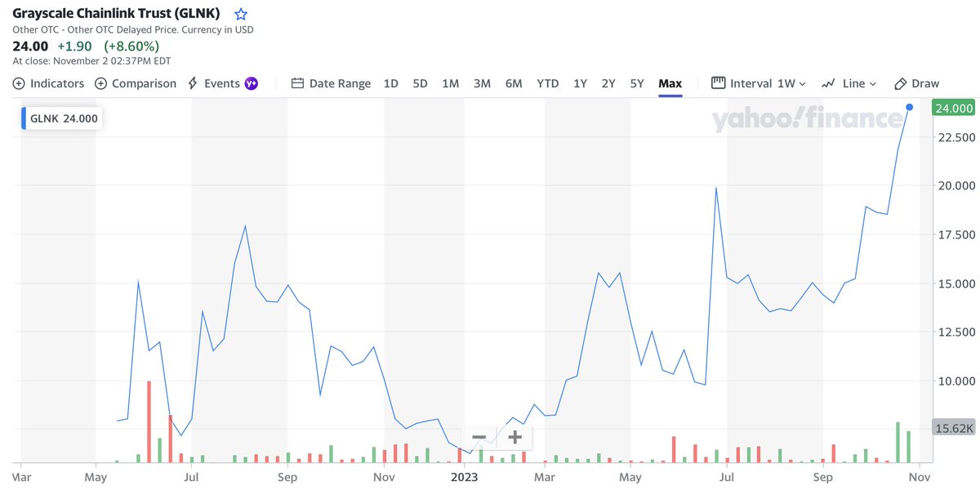Click the 22.500 label on price axis
The width and height of the screenshot is (980, 499).
(x=955, y=136)
